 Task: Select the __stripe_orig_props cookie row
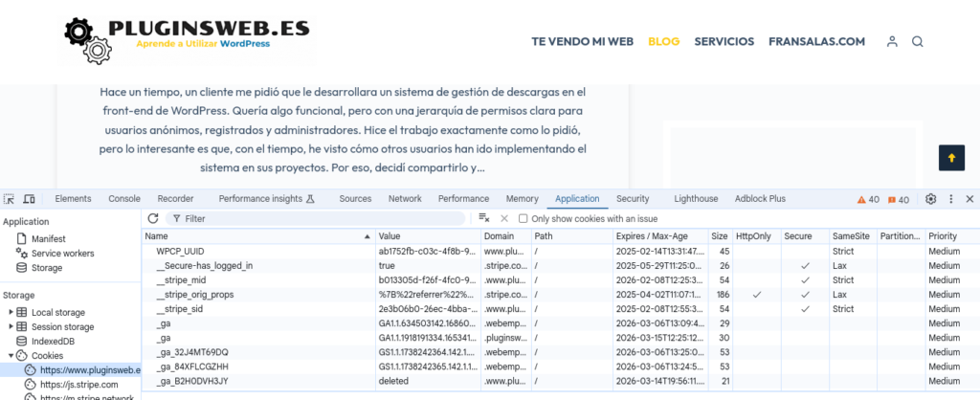[561, 295]
